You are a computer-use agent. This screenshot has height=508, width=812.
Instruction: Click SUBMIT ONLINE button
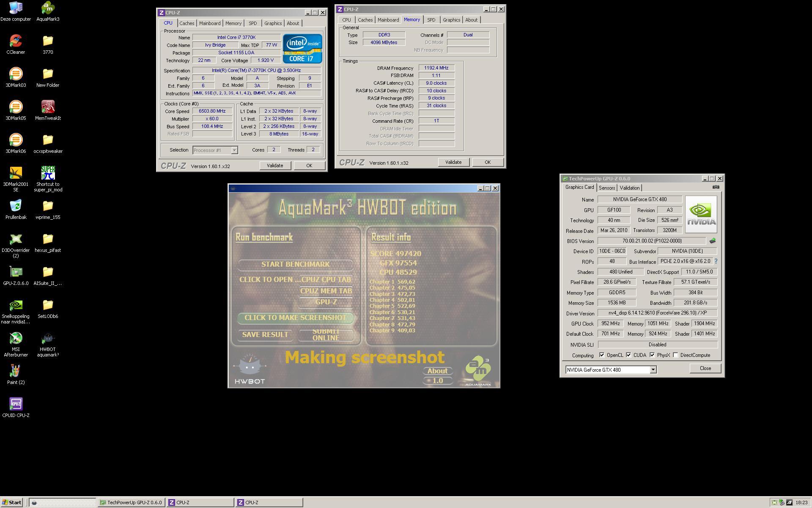(326, 335)
